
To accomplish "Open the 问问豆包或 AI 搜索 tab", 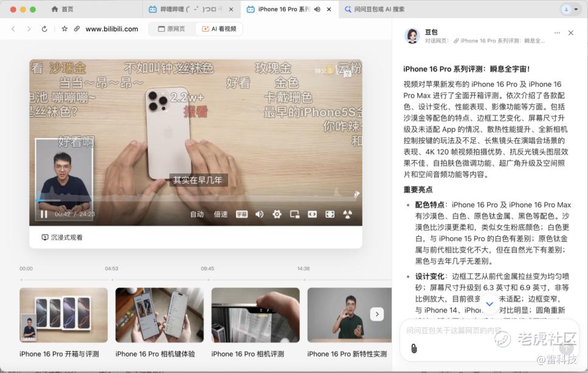I will coord(374,9).
